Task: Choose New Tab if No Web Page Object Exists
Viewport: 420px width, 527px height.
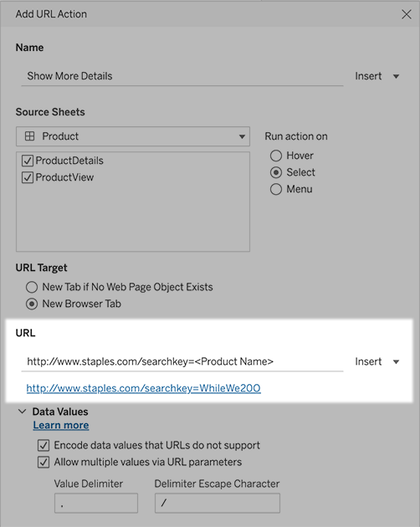Action: 32,287
